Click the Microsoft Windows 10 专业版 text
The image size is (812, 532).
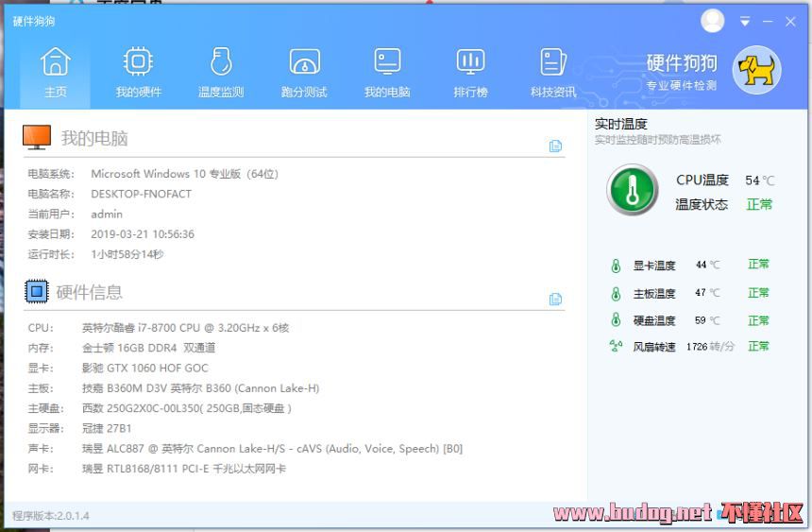tap(184, 174)
